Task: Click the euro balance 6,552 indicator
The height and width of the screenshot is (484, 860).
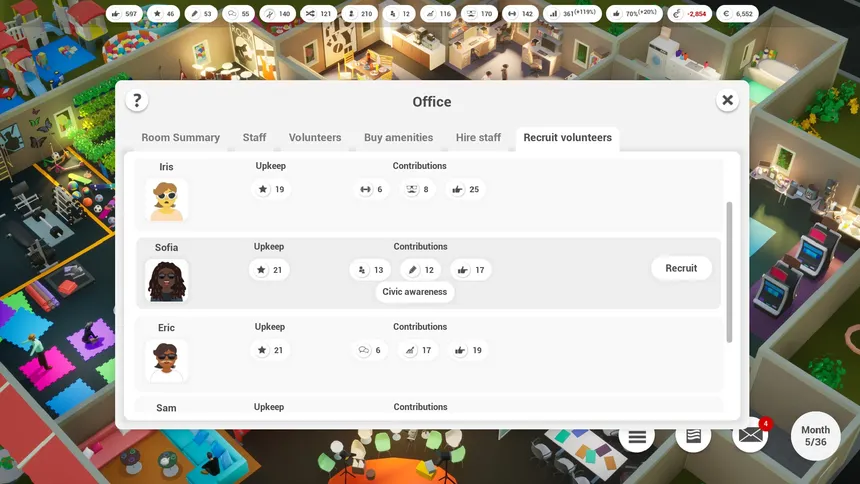Action: (x=738, y=14)
